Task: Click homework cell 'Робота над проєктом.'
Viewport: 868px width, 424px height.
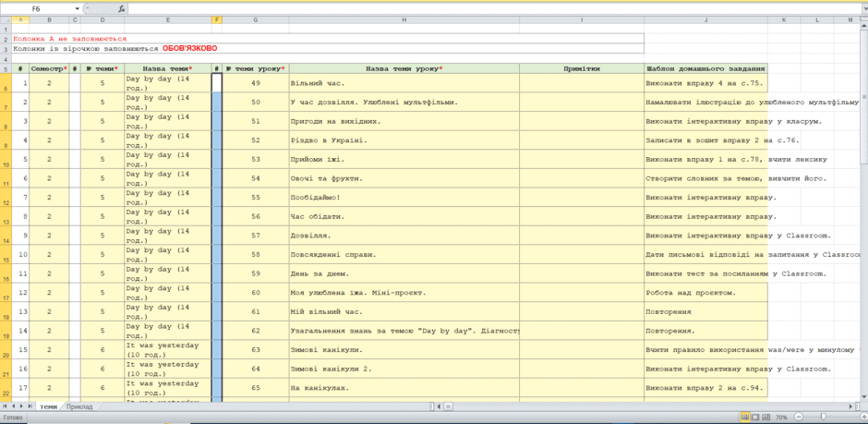Action: pos(705,292)
